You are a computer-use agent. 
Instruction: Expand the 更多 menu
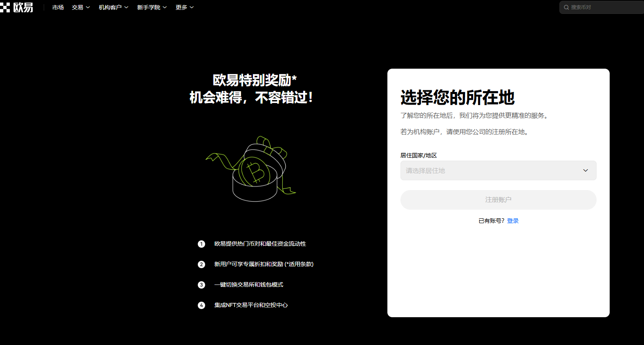pyautogui.click(x=185, y=7)
